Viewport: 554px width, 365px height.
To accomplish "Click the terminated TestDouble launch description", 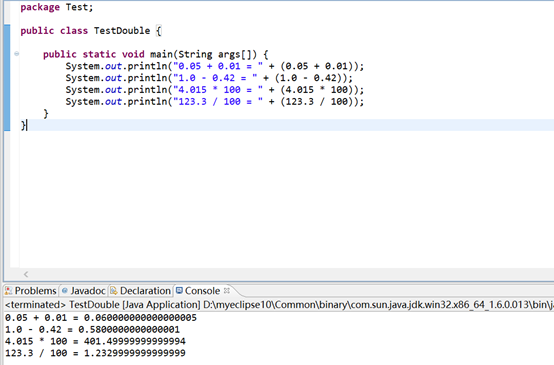I will [279, 305].
